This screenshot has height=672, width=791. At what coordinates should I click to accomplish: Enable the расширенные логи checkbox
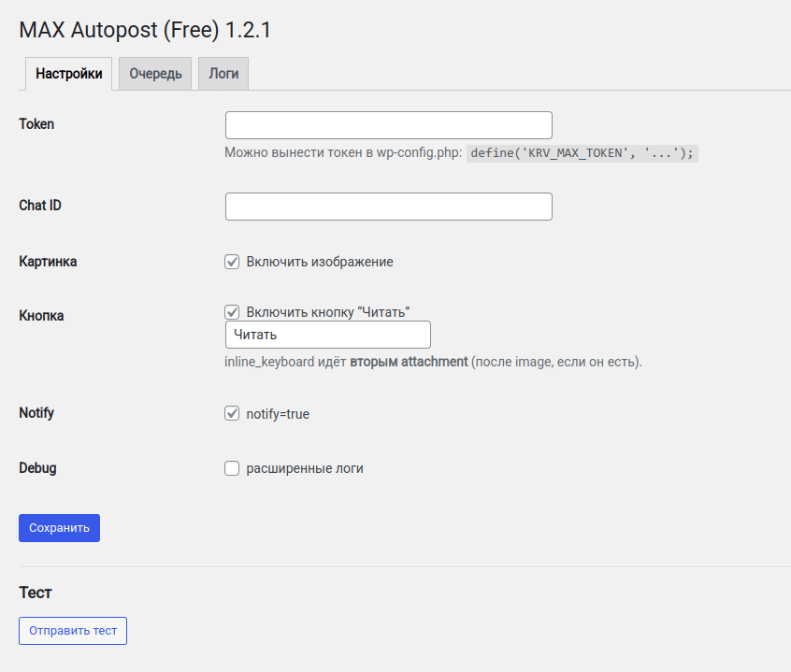click(232, 468)
